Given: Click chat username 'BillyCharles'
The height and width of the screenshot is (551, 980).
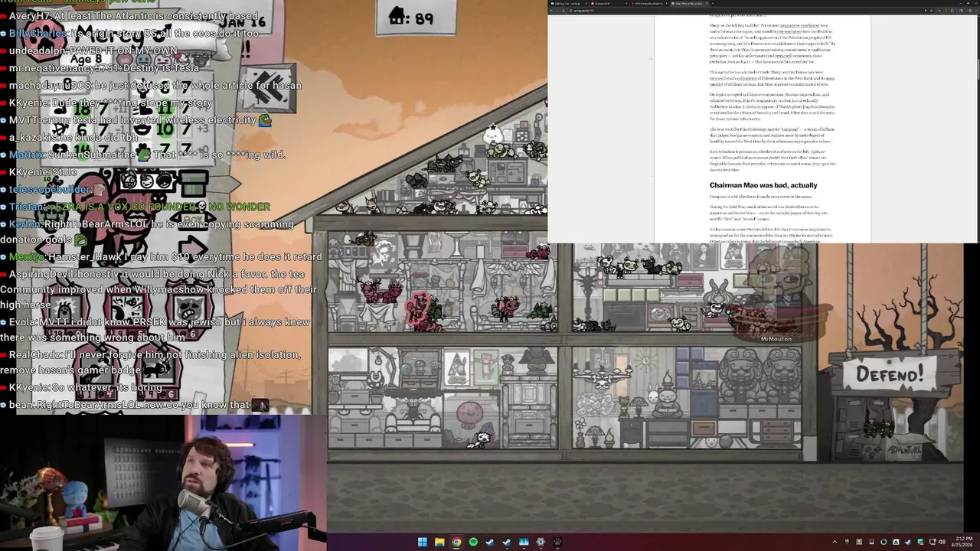Looking at the screenshot, I should 38,34.
